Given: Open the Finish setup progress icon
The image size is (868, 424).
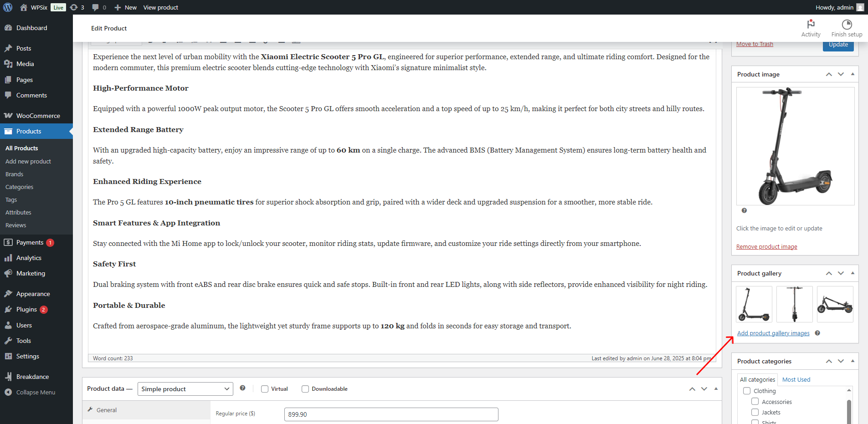Looking at the screenshot, I should [847, 24].
